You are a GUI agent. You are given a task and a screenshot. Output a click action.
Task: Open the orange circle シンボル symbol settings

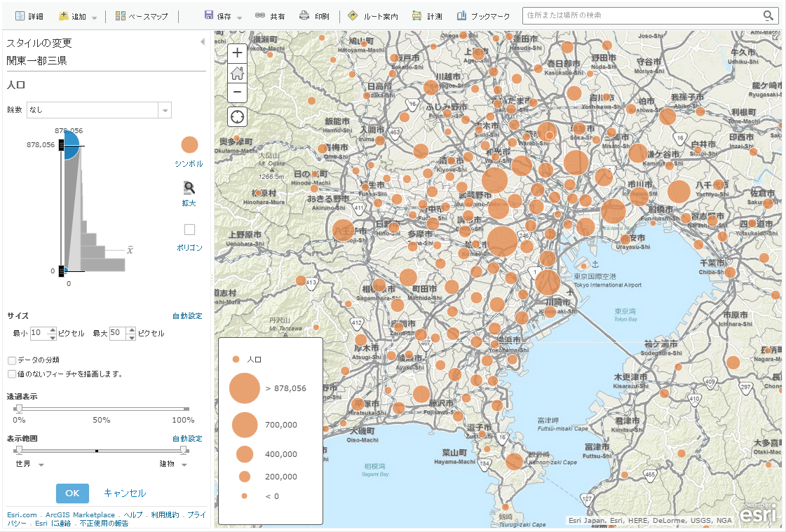[x=189, y=145]
